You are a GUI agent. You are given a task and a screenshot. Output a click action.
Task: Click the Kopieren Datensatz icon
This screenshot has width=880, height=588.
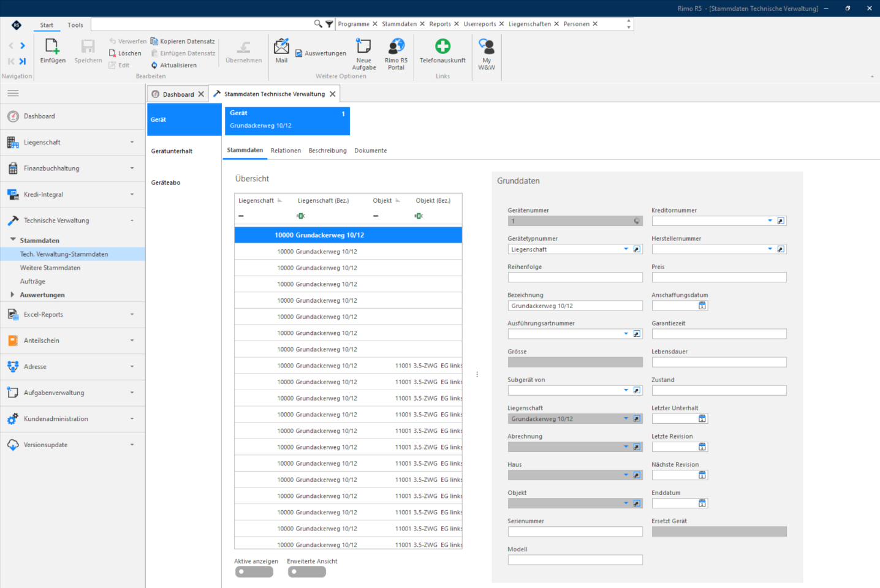[x=154, y=41]
